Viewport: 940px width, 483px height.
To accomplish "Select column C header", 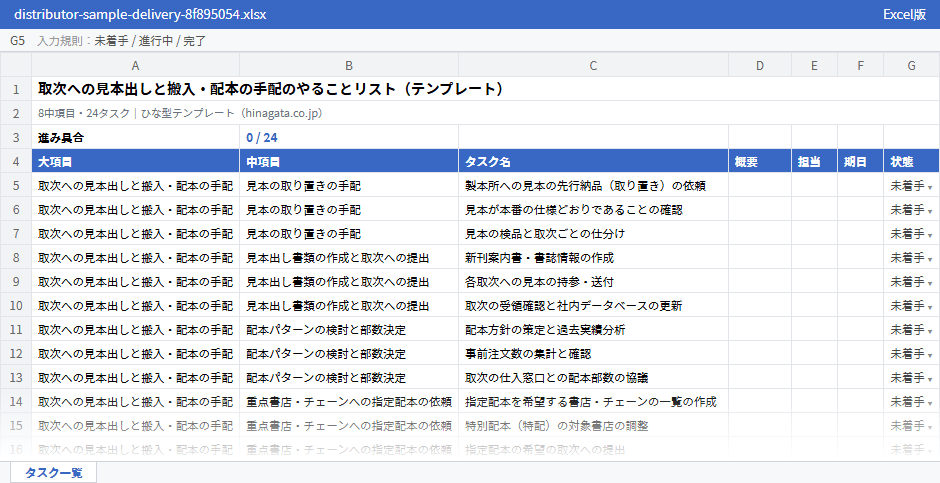I will [593, 65].
